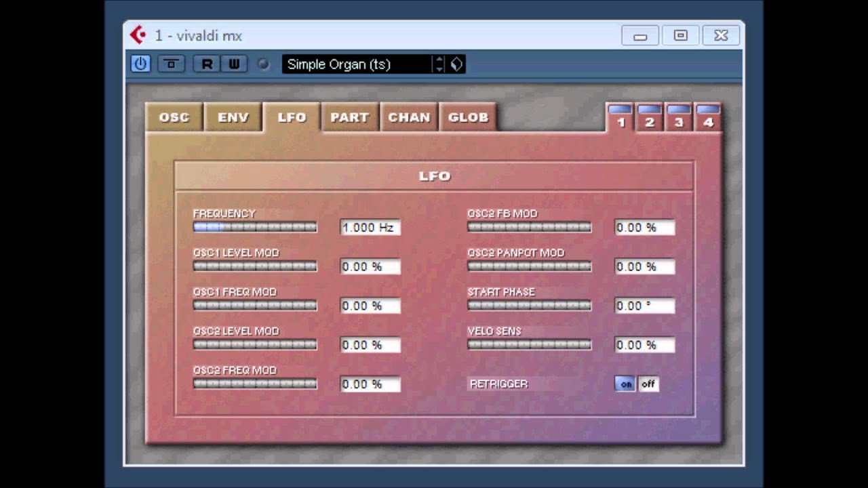Toggle the plugin power/activate button
The height and width of the screenshot is (488, 868).
point(140,64)
